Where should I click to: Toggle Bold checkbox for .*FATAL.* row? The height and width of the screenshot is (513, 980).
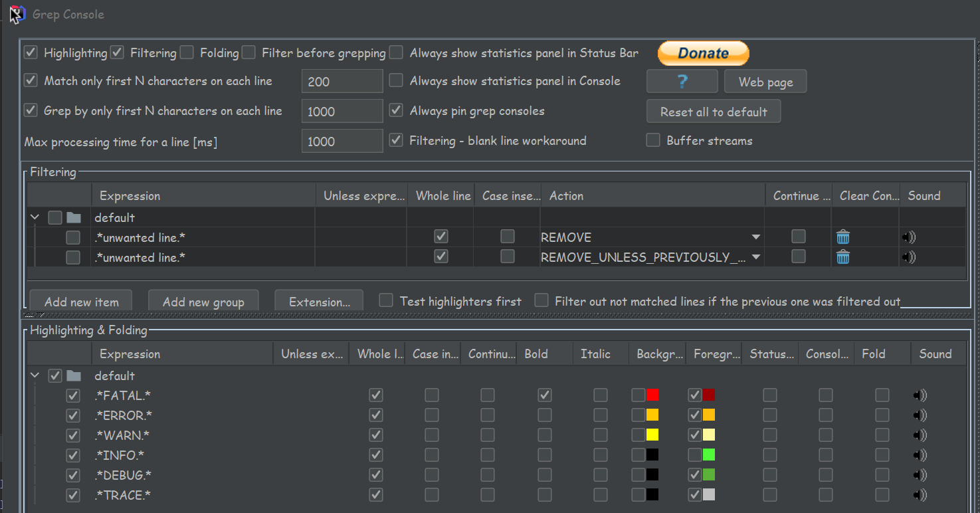[545, 395]
